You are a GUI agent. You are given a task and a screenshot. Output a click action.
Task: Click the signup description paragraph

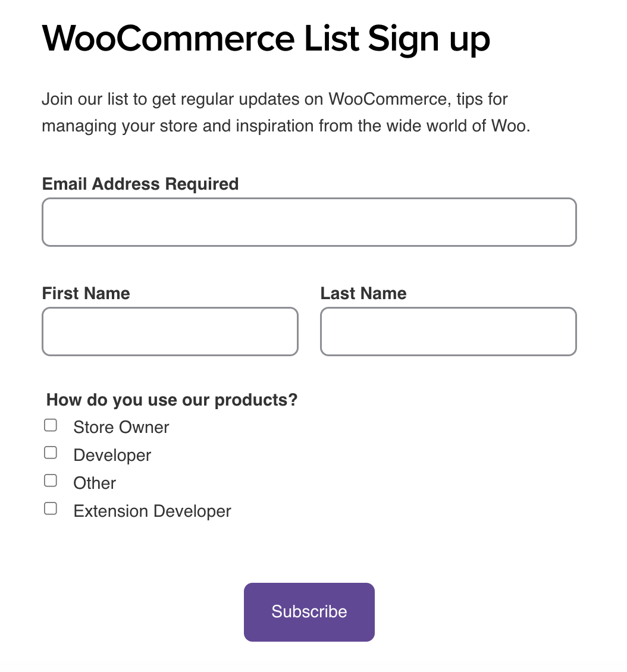pyautogui.click(x=286, y=112)
